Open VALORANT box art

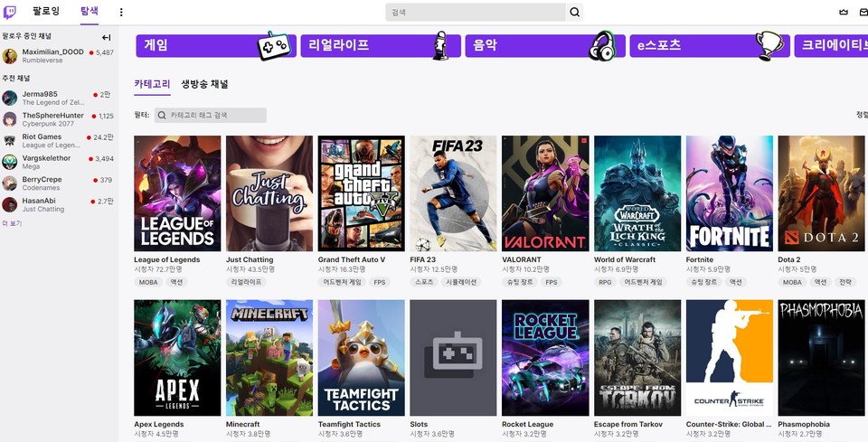(545, 193)
